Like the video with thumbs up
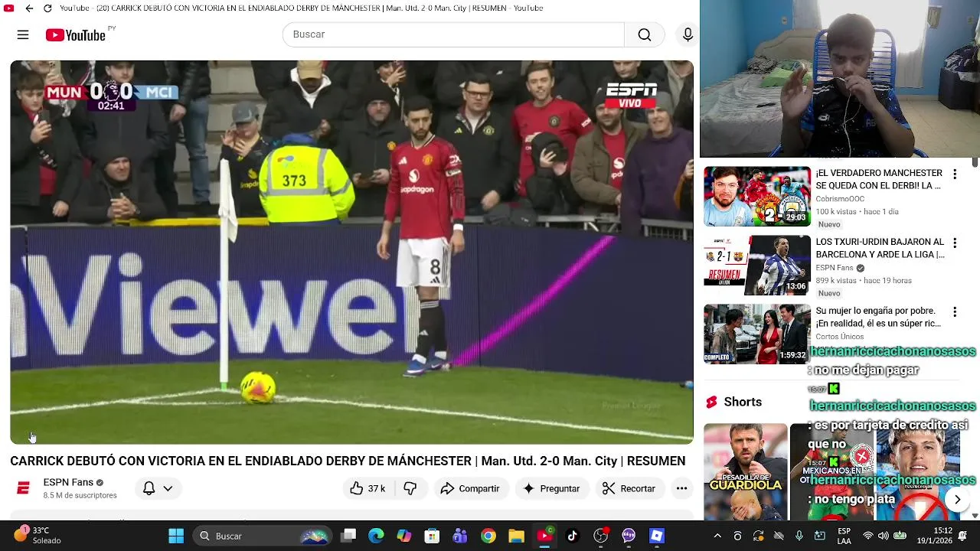 tap(367, 488)
